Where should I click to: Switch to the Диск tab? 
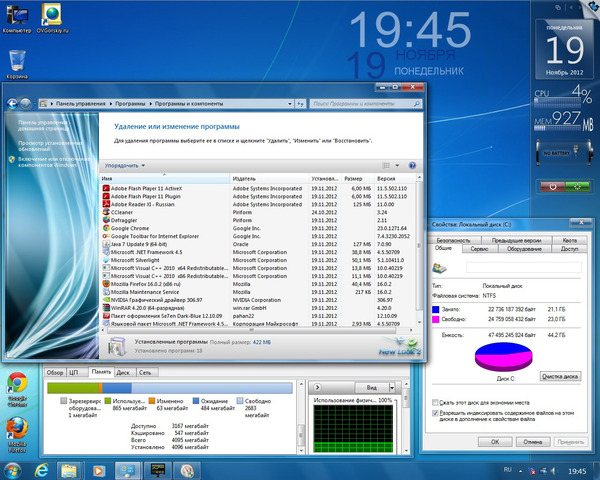(123, 372)
